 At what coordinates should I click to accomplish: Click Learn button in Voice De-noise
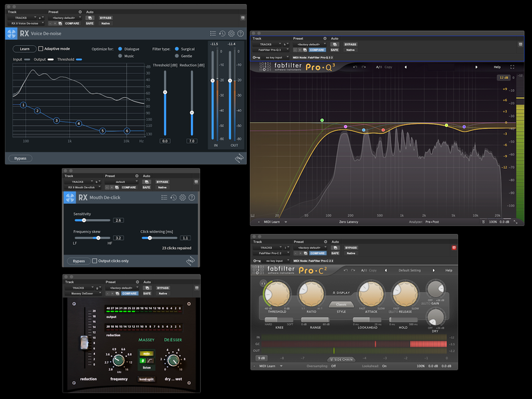[x=25, y=49]
